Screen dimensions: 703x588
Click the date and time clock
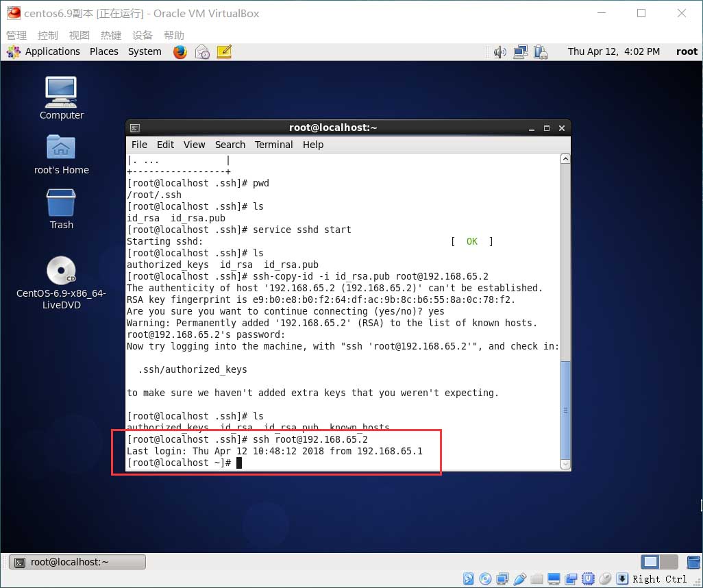[613, 51]
